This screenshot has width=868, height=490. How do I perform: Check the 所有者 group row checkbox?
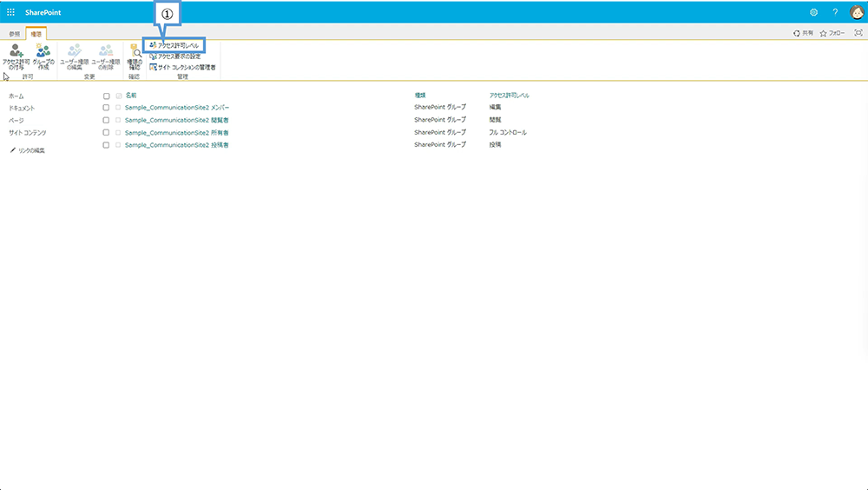(106, 132)
